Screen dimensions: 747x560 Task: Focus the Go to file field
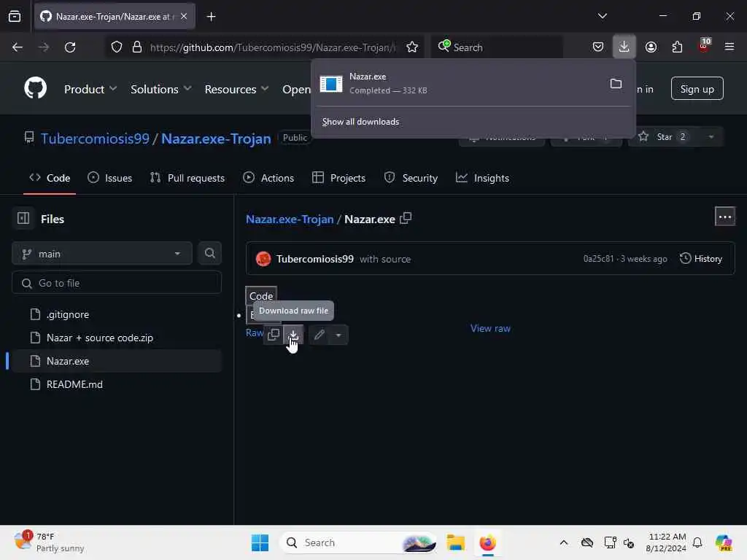(x=116, y=283)
